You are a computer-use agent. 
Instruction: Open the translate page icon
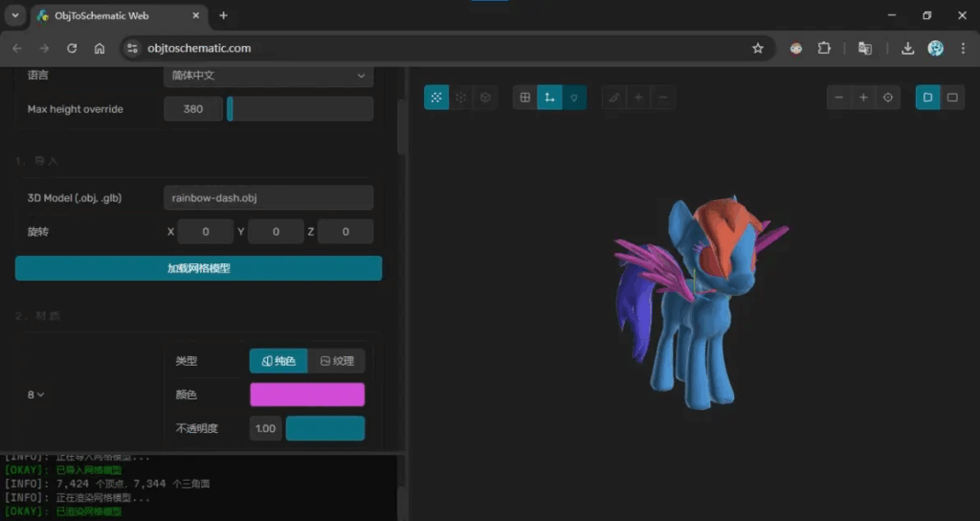tap(865, 48)
